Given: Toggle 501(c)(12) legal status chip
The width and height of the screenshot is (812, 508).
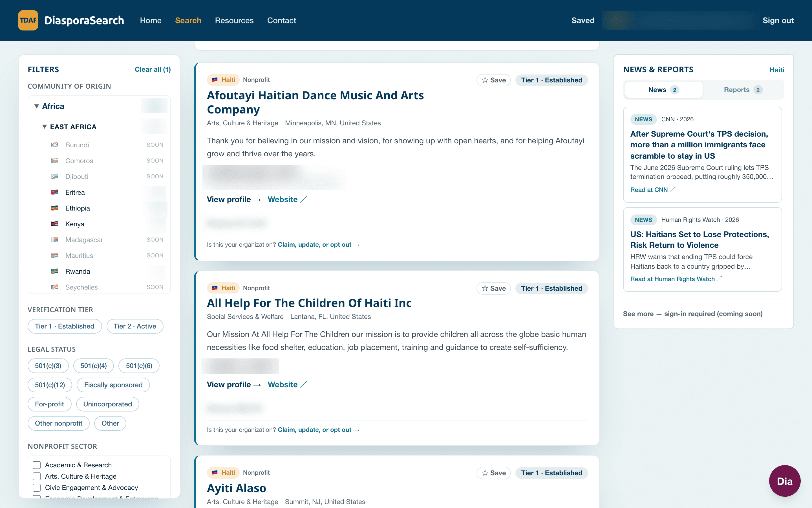Looking at the screenshot, I should tap(50, 385).
